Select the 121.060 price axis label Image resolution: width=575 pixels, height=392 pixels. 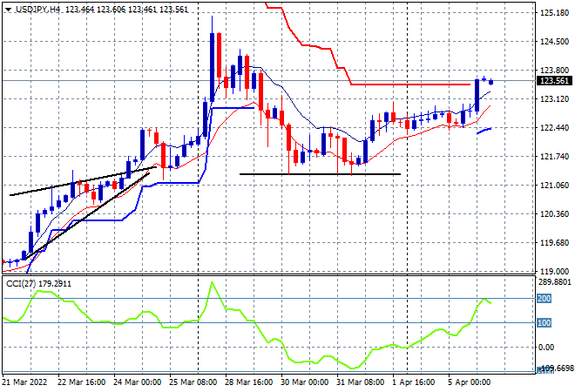(554, 186)
